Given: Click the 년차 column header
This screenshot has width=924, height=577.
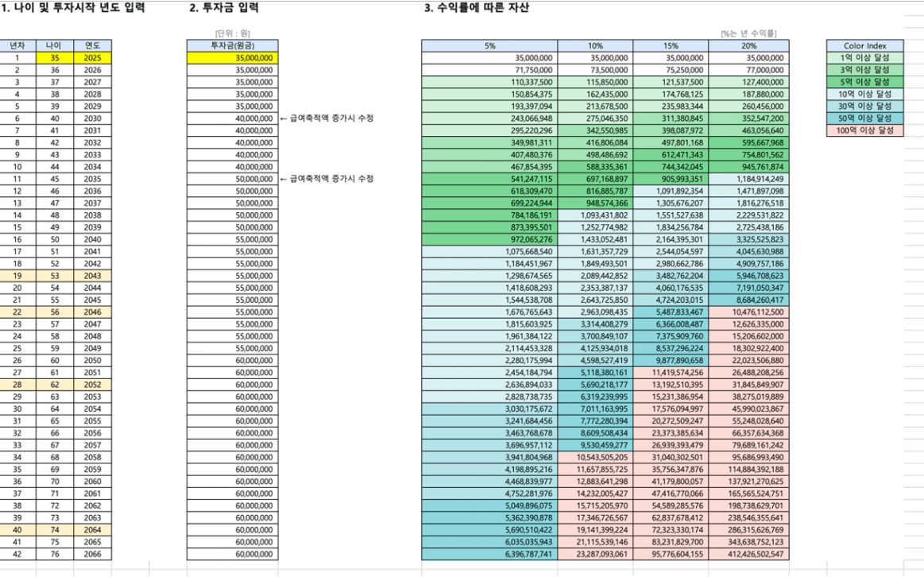Looking at the screenshot, I should point(17,45).
